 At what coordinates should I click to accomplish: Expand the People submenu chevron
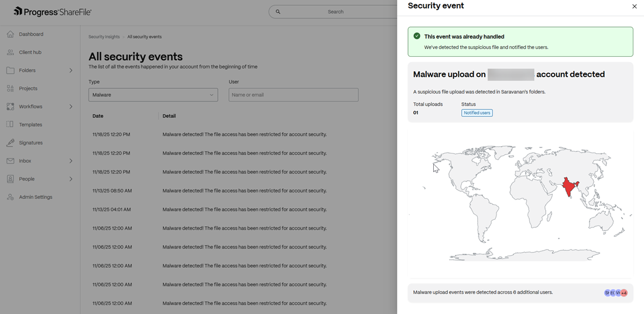71,179
